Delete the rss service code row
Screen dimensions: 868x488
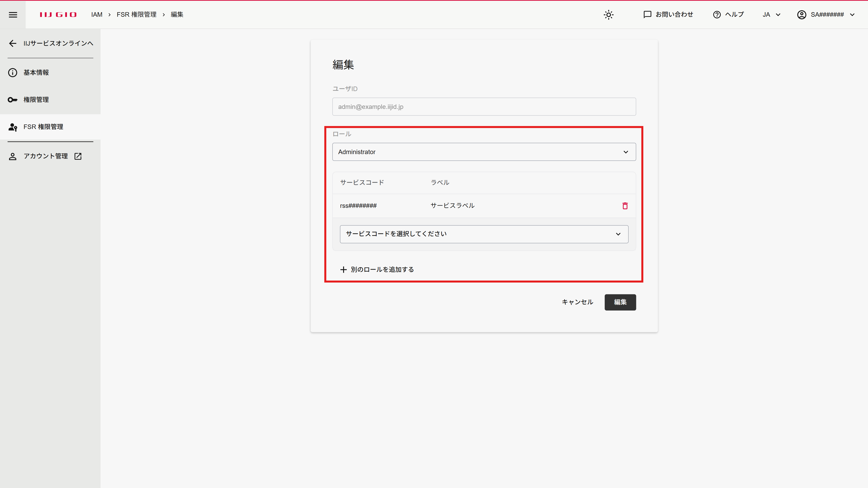tap(625, 206)
